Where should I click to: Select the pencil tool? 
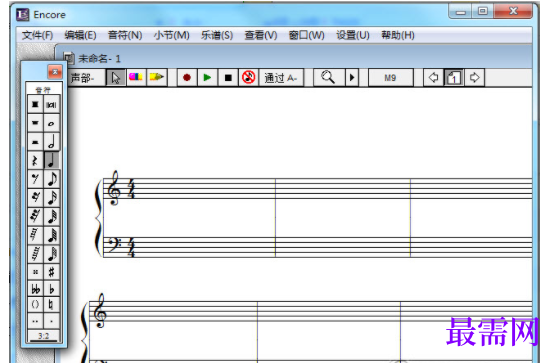point(157,77)
